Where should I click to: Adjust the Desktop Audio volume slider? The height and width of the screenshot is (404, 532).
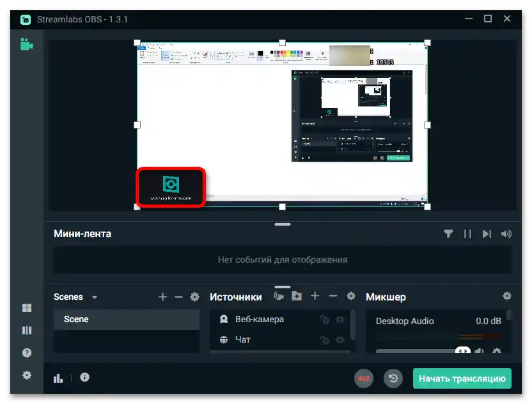463,350
